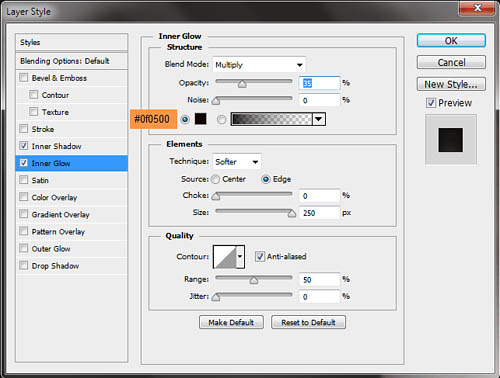Viewport: 500px width, 378px height.
Task: Toggle the Anti-aliased checkbox
Action: coord(260,256)
